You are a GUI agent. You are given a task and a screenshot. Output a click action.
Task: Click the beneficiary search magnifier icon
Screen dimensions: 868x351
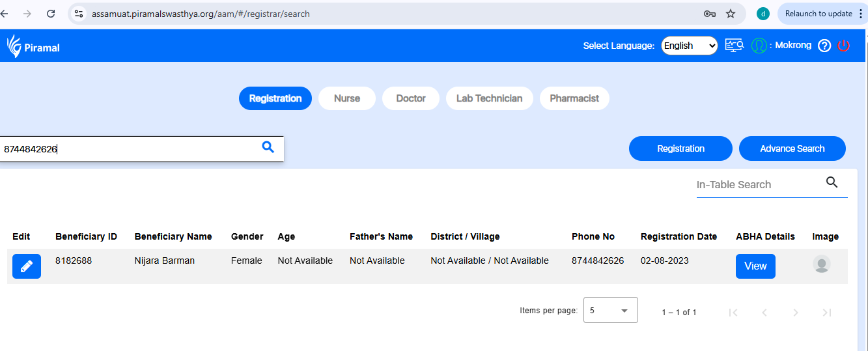[x=268, y=147]
